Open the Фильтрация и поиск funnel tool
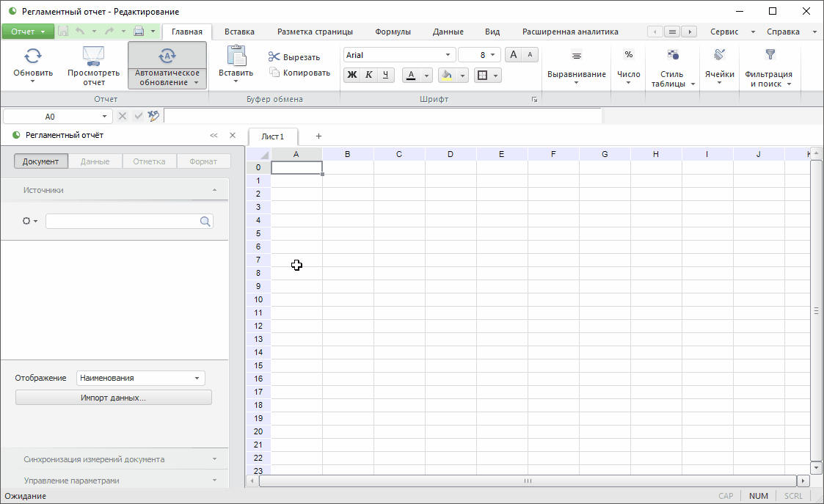This screenshot has width=824, height=504. point(769,56)
